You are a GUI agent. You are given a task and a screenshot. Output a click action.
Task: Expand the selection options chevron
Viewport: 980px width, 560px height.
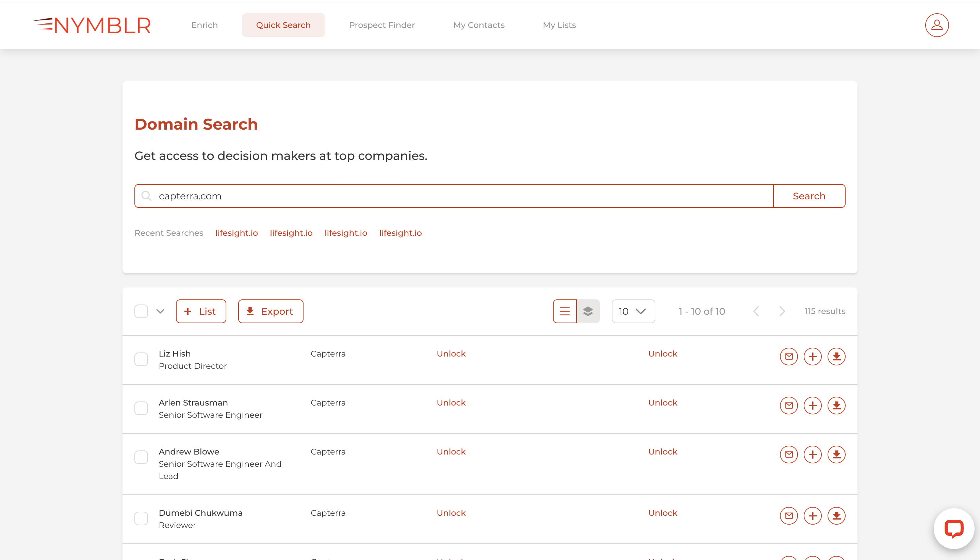[160, 311]
